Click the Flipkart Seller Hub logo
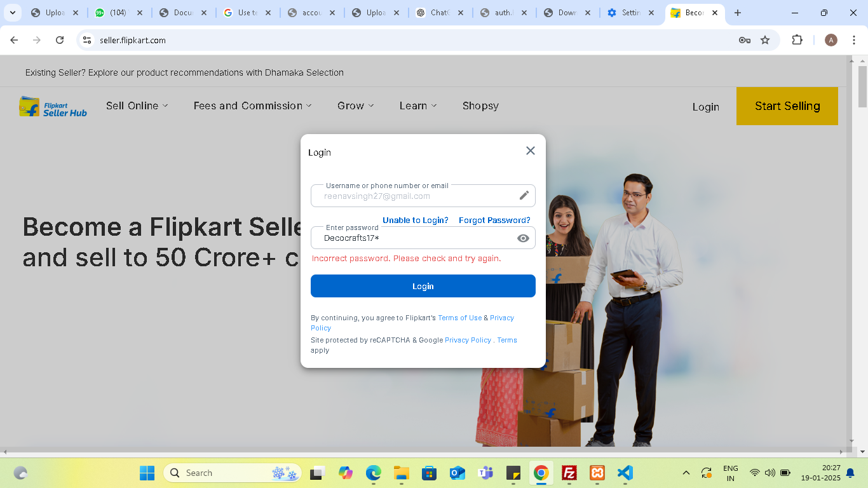The width and height of the screenshot is (868, 488). [x=52, y=105]
